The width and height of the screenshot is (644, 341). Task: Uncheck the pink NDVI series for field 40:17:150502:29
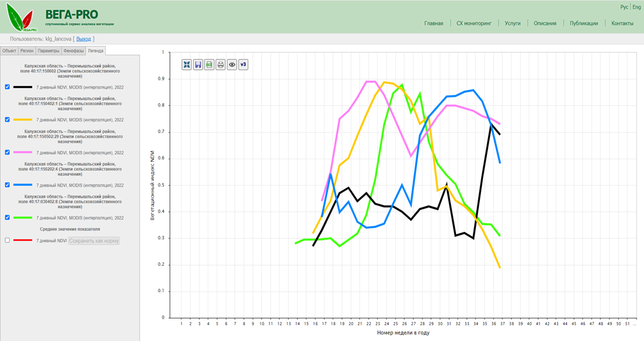(8, 152)
